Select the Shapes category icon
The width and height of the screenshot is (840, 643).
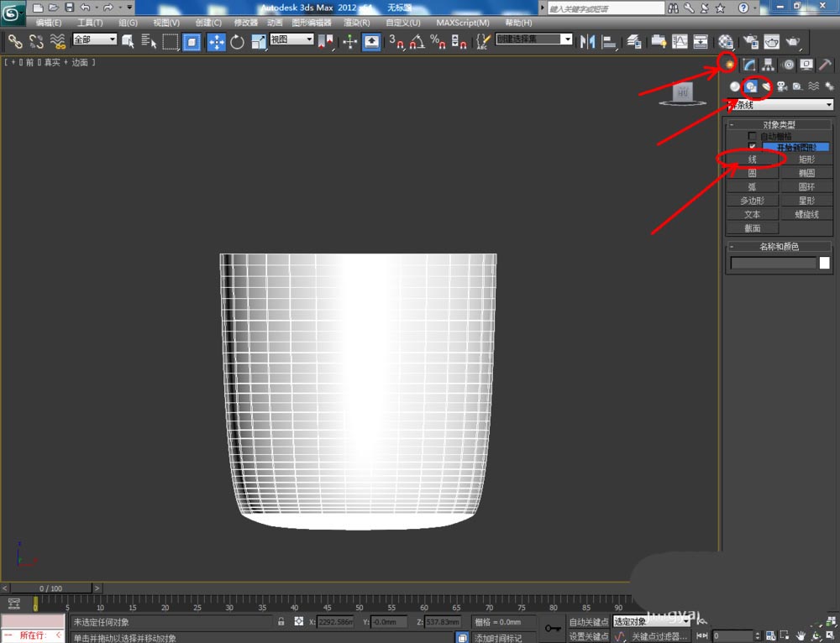coord(752,86)
